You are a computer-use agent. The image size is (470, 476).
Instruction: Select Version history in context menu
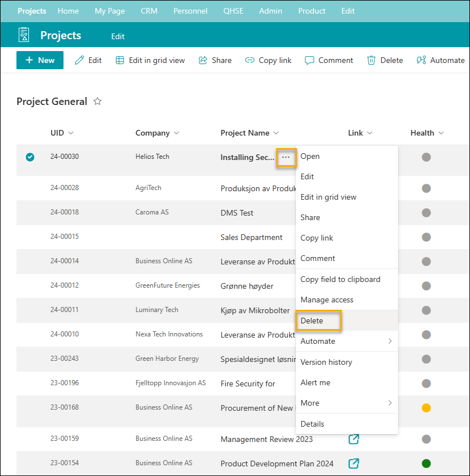coord(347,362)
